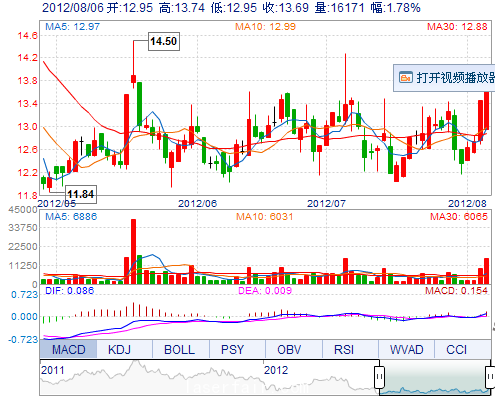Switch to the MACD indicator tab

(68, 349)
